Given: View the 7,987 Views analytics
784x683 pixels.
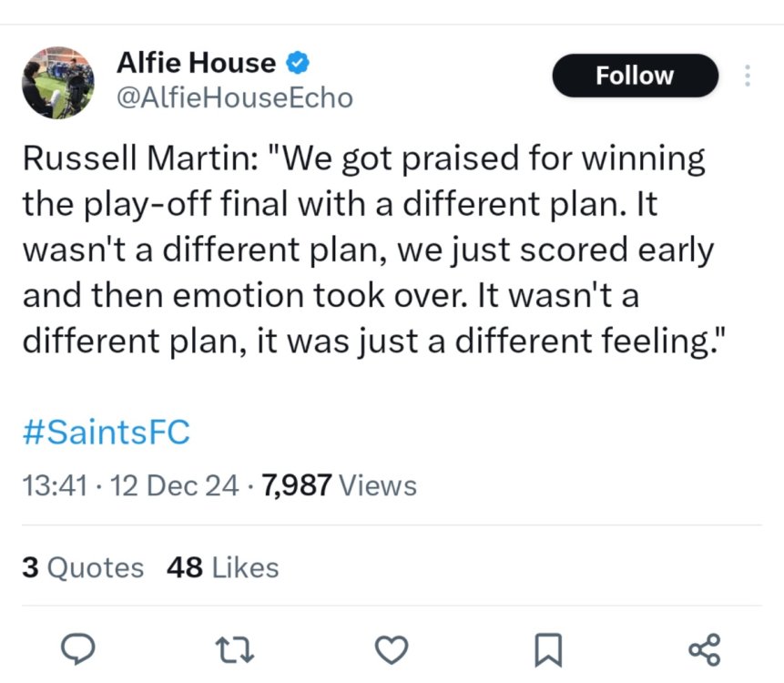Looking at the screenshot, I should [339, 485].
